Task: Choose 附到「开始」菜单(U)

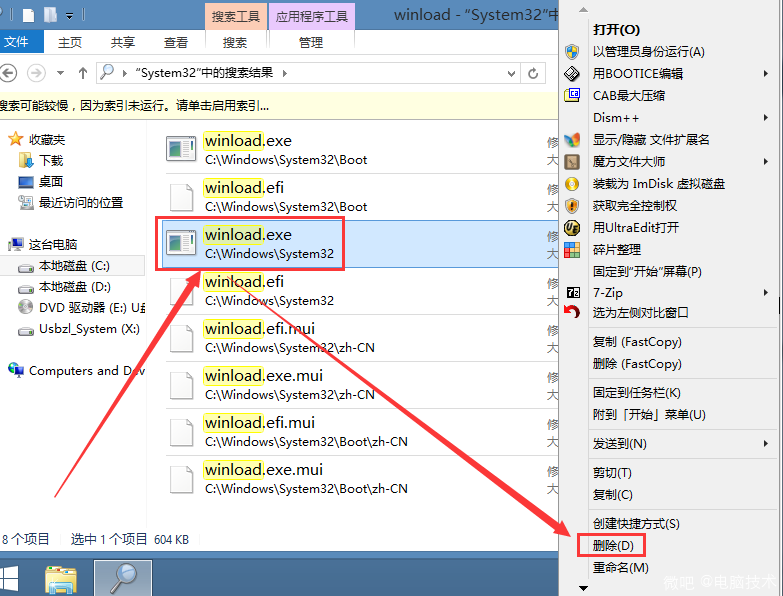Action: point(649,415)
